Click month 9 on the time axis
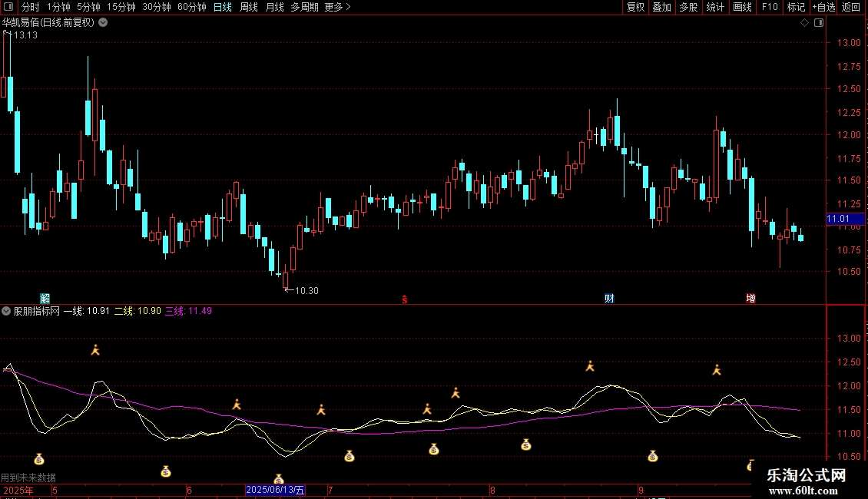The width and height of the screenshot is (868, 499). [641, 490]
